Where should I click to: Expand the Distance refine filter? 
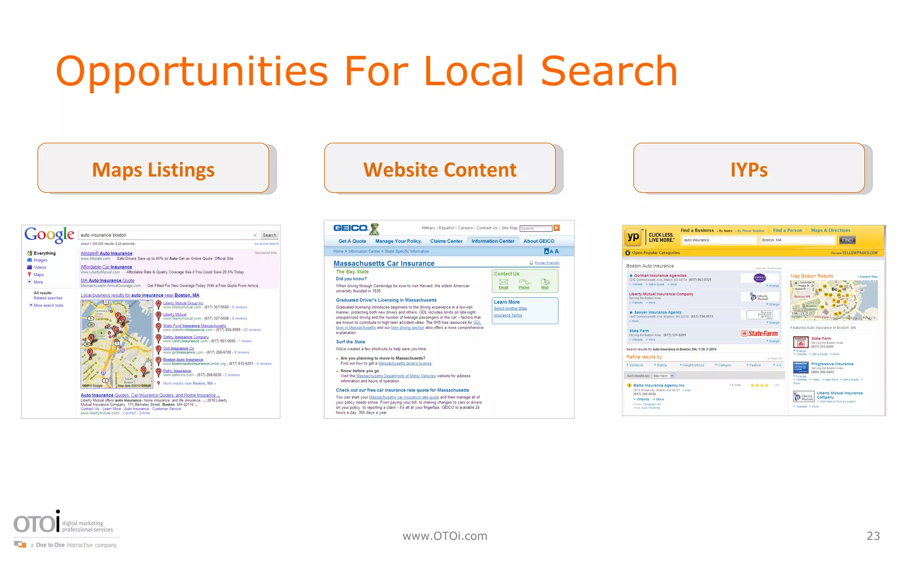[x=635, y=365]
